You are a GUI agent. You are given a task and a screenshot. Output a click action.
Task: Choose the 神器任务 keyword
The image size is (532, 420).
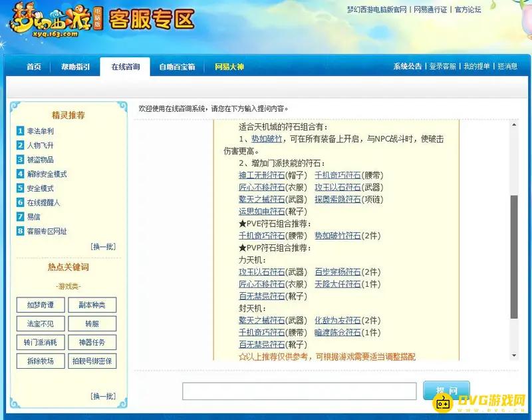(x=92, y=342)
